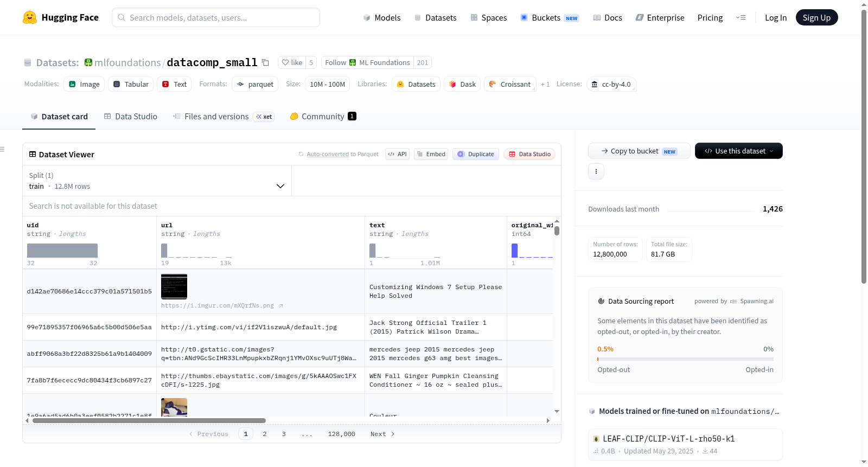Click the table's vertical scrollbar thumb

pyautogui.click(x=557, y=231)
